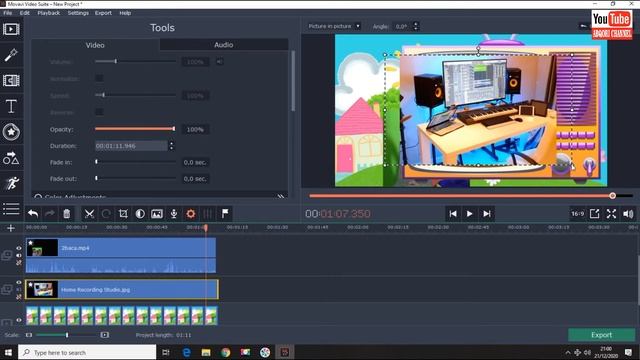Switch preview to full screen

click(x=611, y=213)
